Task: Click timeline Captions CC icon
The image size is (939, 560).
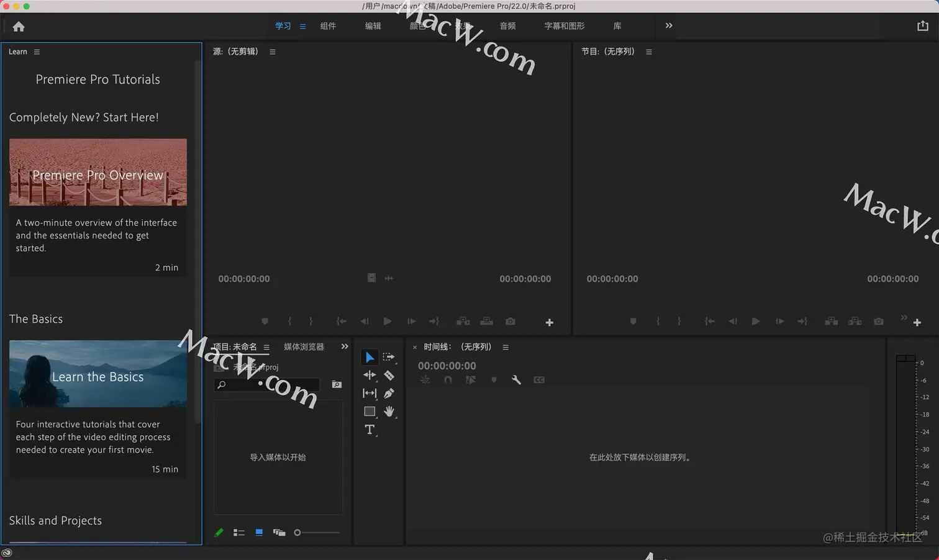Action: click(539, 380)
